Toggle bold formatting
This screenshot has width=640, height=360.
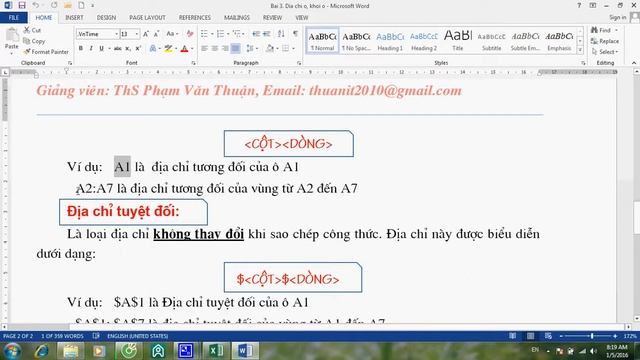pos(81,49)
